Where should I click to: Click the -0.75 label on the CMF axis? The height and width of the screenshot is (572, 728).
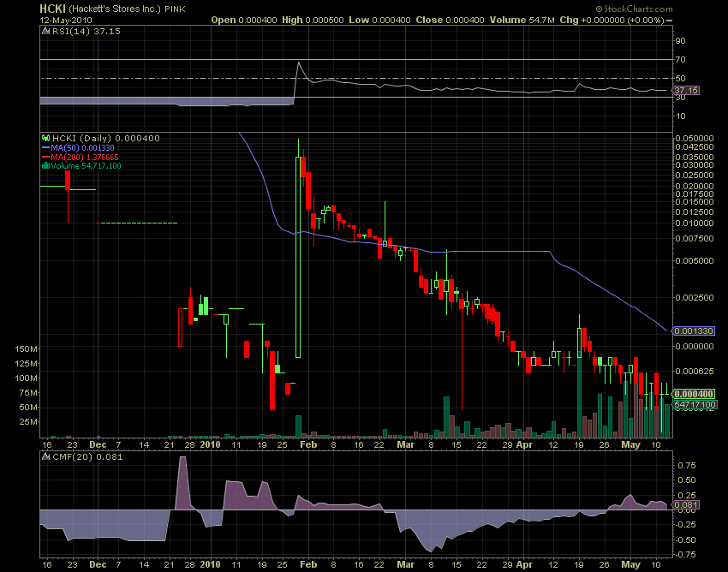(685, 554)
